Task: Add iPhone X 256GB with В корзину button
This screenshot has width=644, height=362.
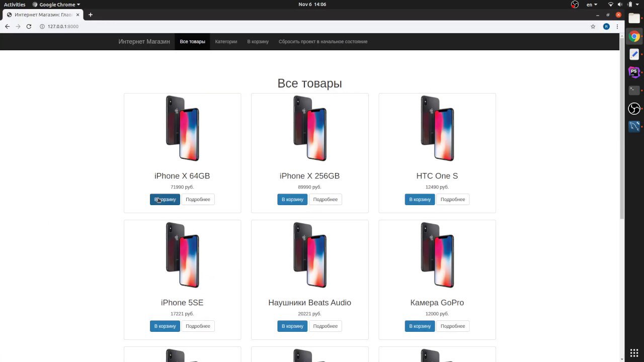Action: 292,200
